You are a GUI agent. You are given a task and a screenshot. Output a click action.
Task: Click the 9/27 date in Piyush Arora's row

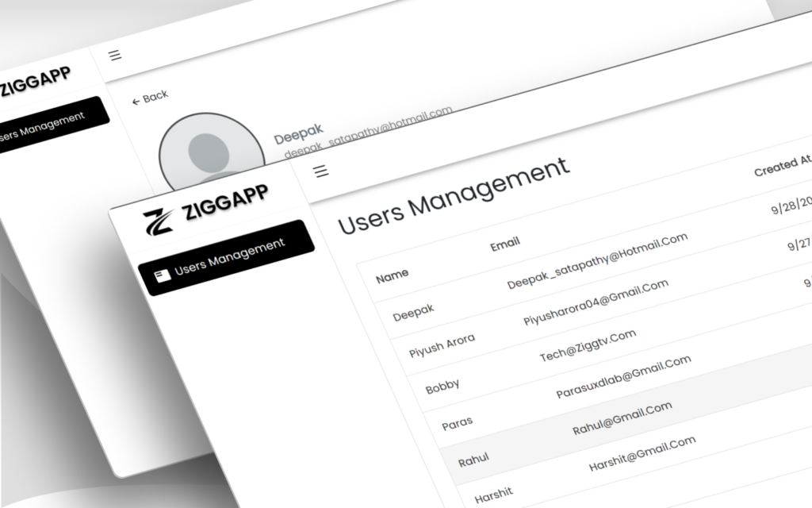coord(799,243)
